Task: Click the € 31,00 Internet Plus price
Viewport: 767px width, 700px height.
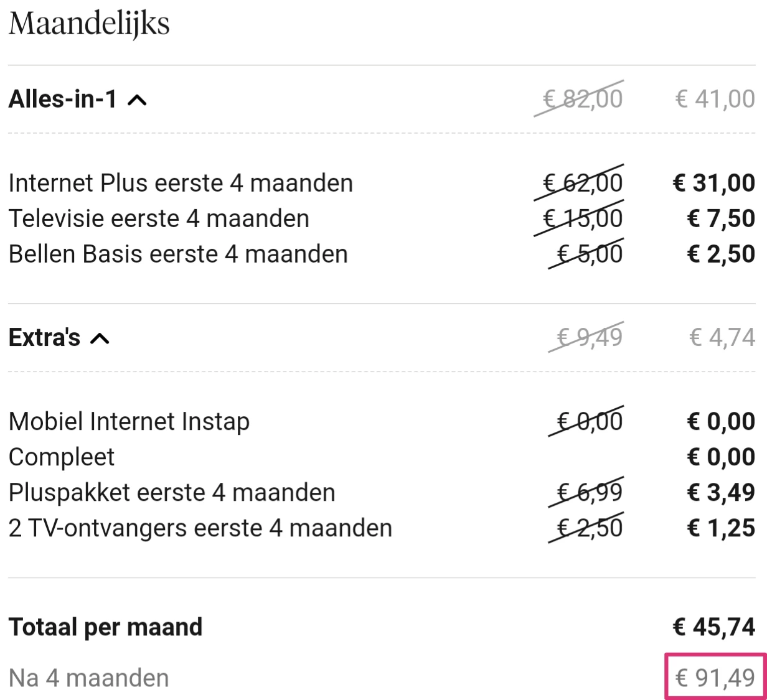Action: pos(714,183)
